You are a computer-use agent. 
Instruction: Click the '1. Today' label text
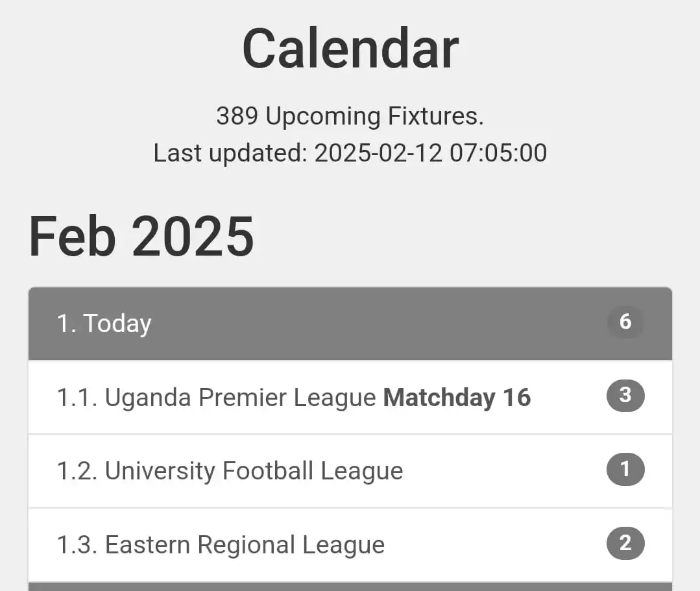104,322
